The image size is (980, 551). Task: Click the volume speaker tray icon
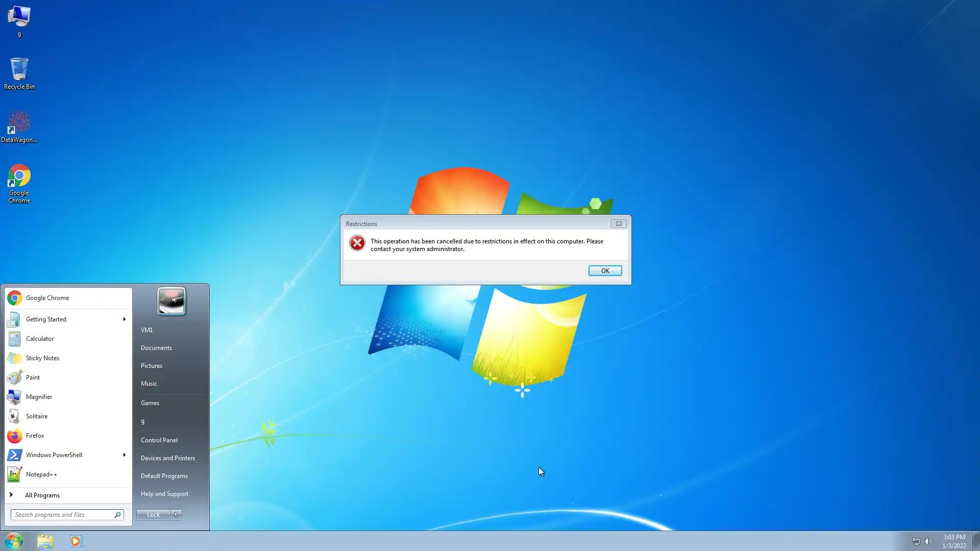pyautogui.click(x=928, y=541)
